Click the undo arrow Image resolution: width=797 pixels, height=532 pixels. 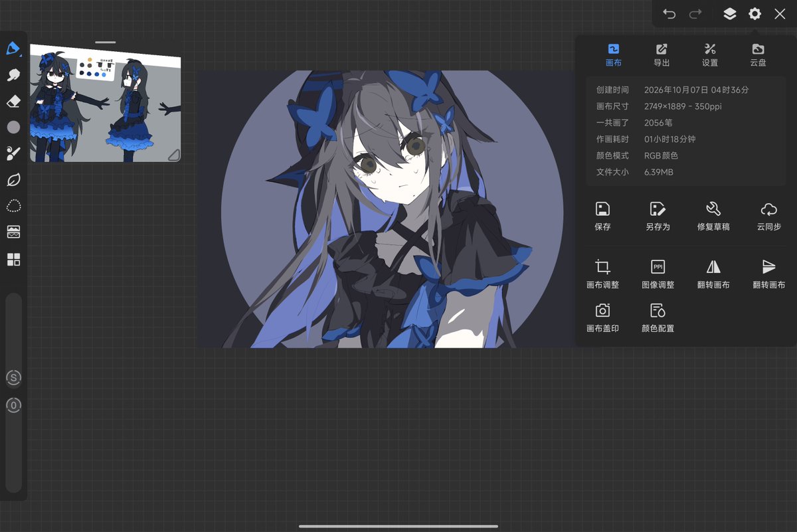pyautogui.click(x=669, y=14)
